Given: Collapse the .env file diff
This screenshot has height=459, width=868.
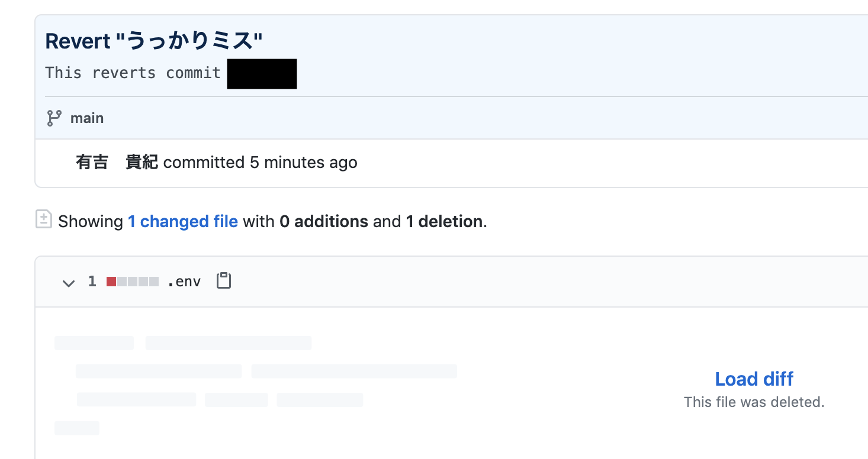Looking at the screenshot, I should tap(69, 283).
